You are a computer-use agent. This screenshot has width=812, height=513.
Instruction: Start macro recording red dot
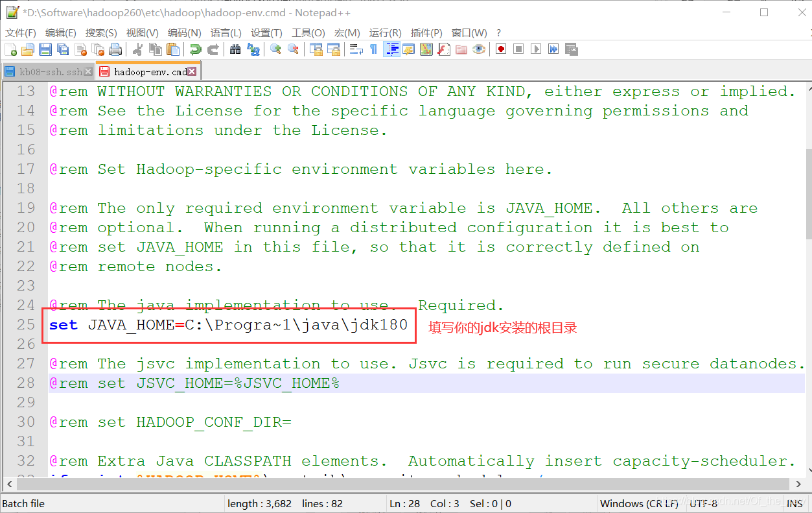501,49
